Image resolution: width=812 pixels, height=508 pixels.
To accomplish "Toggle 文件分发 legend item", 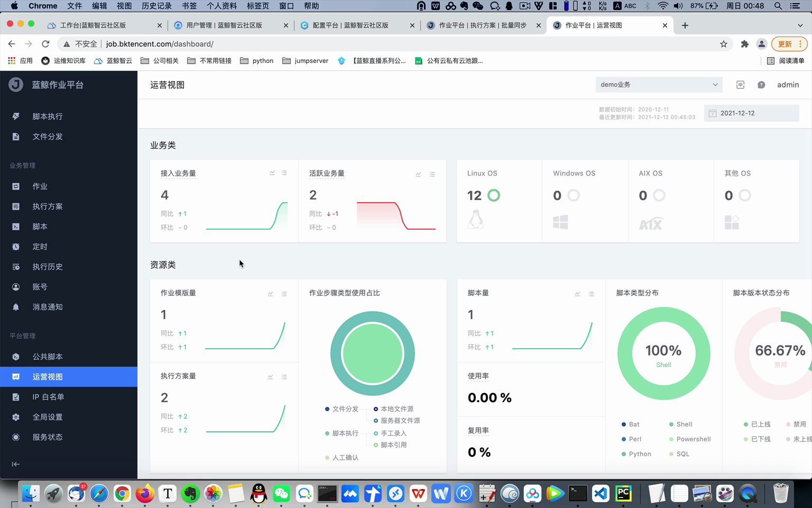I will click(x=342, y=409).
